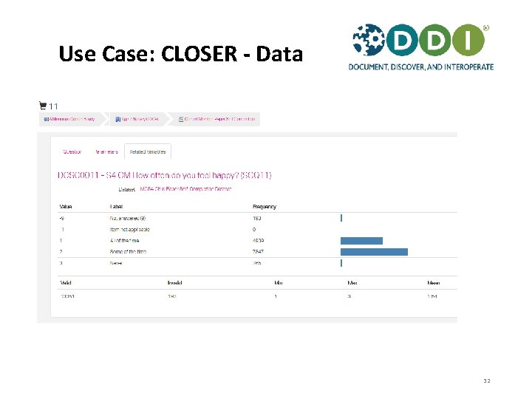Click the Min statistics header
532x399 pixels.
279,282
